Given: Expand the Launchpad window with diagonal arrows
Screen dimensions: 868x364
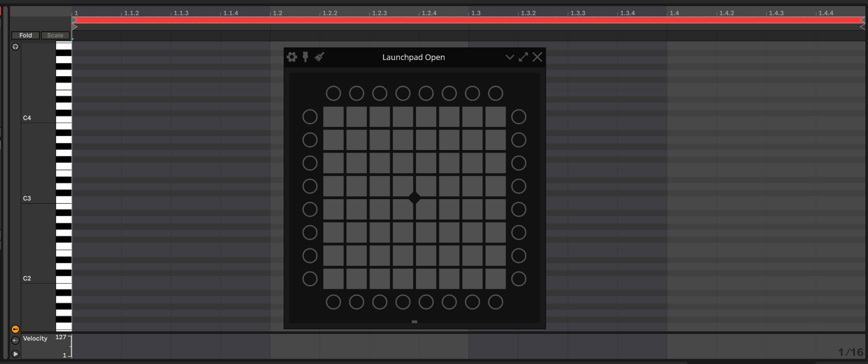Looking at the screenshot, I should 523,57.
